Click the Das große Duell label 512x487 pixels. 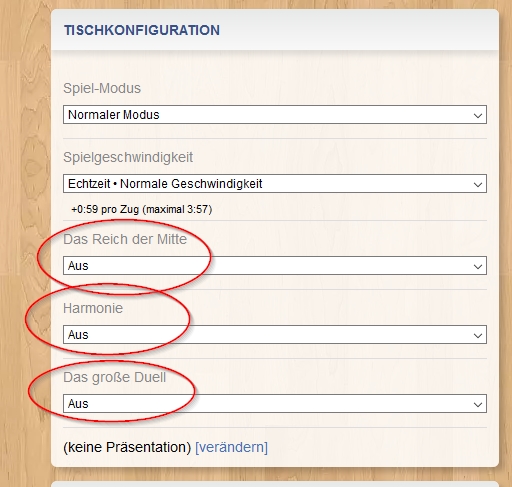[x=115, y=377]
